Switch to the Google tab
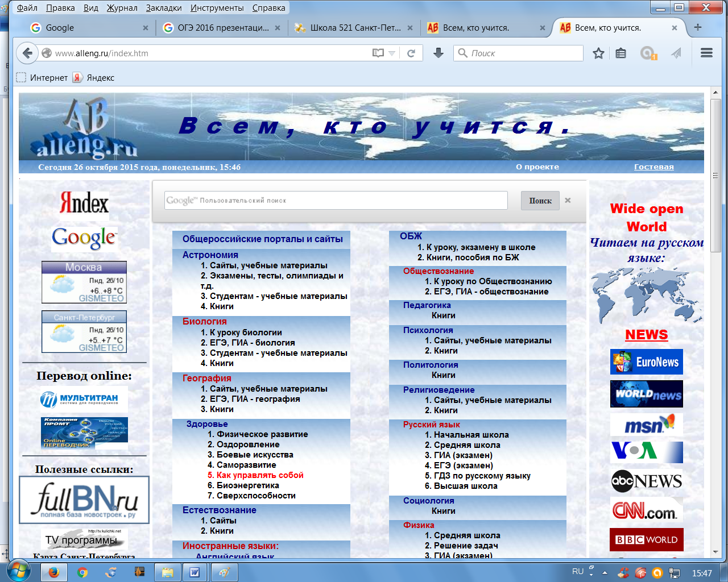The image size is (728, 582). tap(88, 28)
